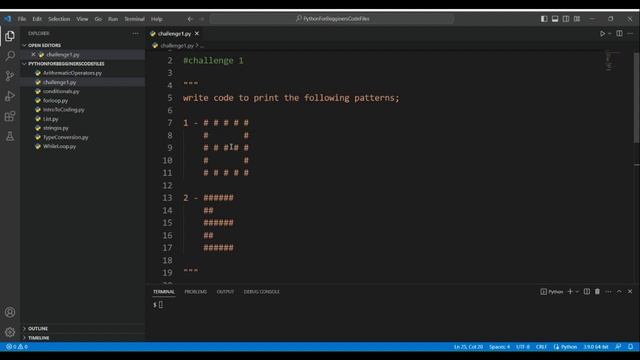This screenshot has height=360, width=640.
Task: Change indentation Spaces: 4 setting
Action: (x=499, y=347)
